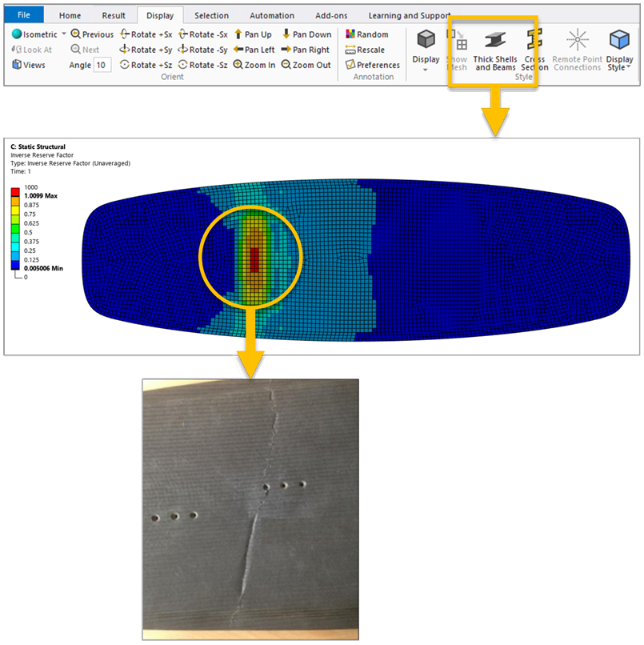
Task: Pan the view Up
Action: coord(253,34)
